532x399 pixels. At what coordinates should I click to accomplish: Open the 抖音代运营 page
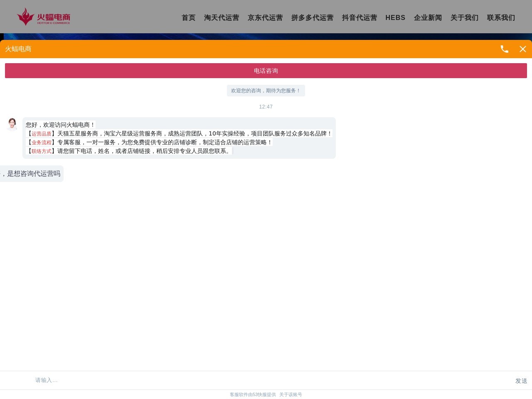point(359,18)
